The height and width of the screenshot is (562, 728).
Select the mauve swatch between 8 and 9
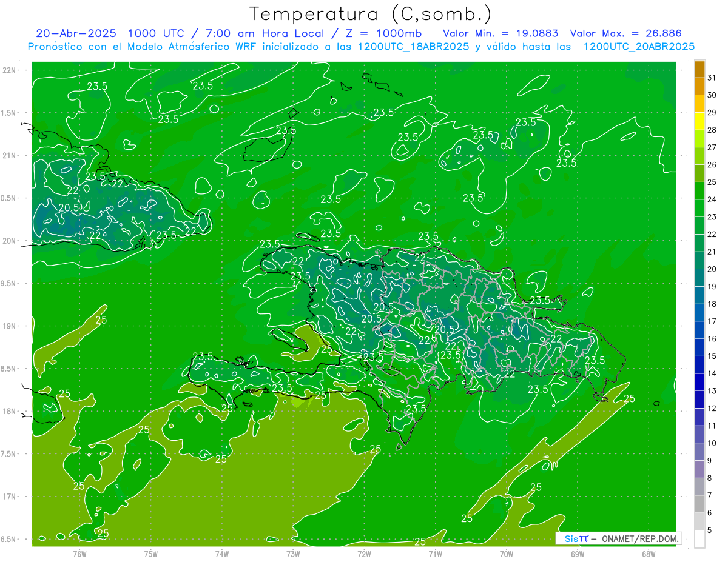click(x=699, y=469)
